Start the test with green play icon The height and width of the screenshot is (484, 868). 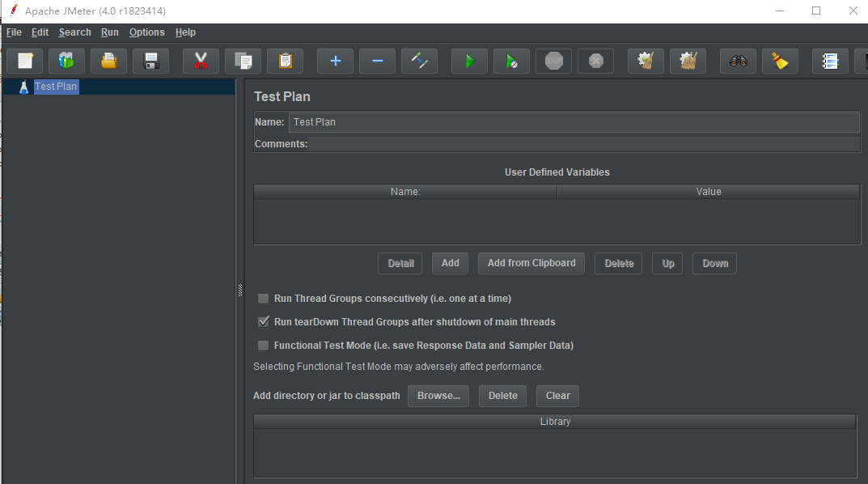click(x=469, y=61)
